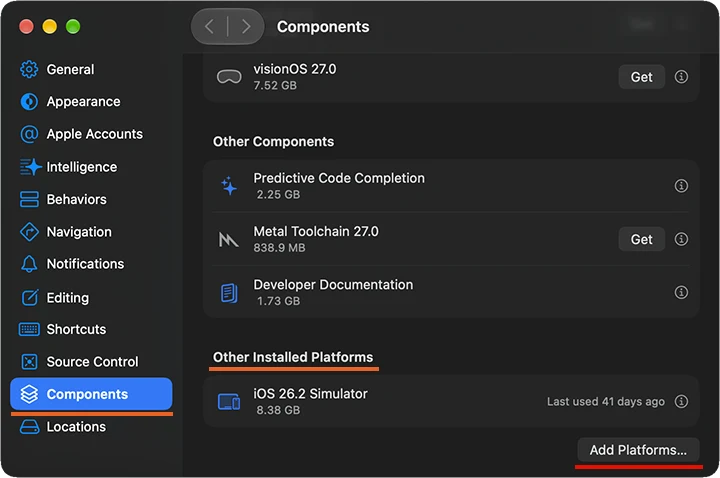720x478 pixels.
Task: Minimize window with yellow button
Action: point(50,27)
